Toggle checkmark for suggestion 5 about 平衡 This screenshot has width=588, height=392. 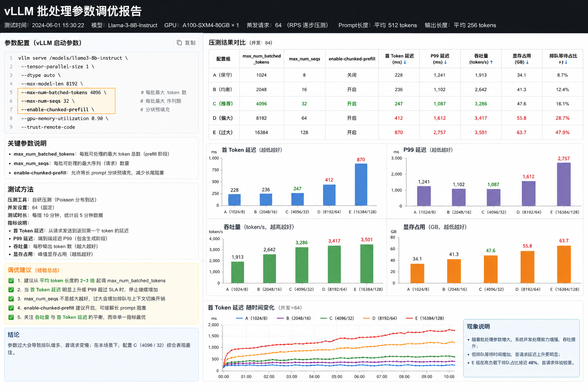[11, 317]
